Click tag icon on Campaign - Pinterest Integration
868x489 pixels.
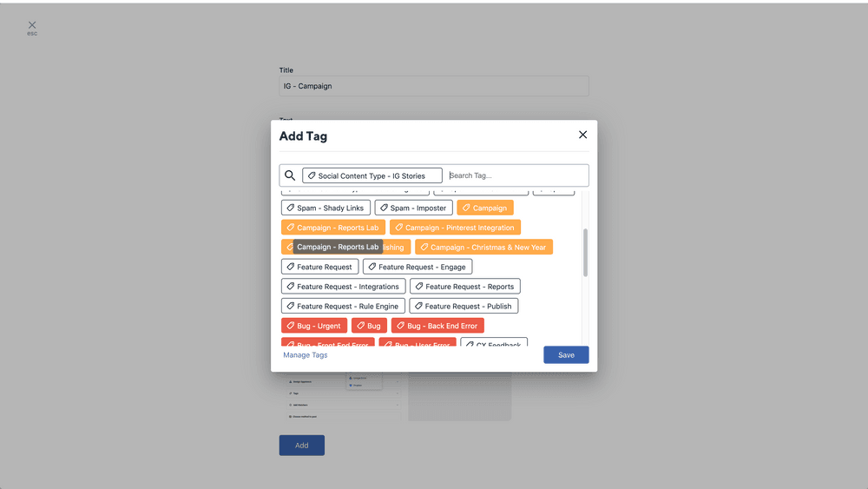point(399,228)
